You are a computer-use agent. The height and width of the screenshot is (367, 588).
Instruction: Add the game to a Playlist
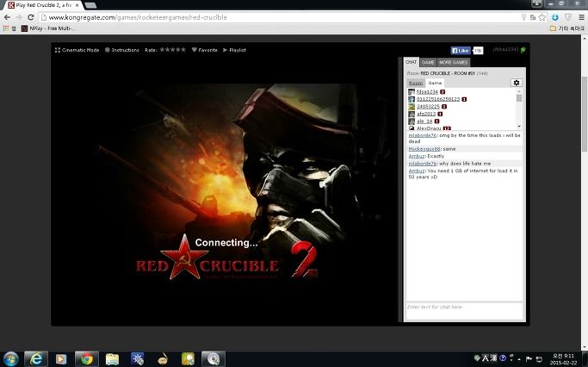[234, 50]
